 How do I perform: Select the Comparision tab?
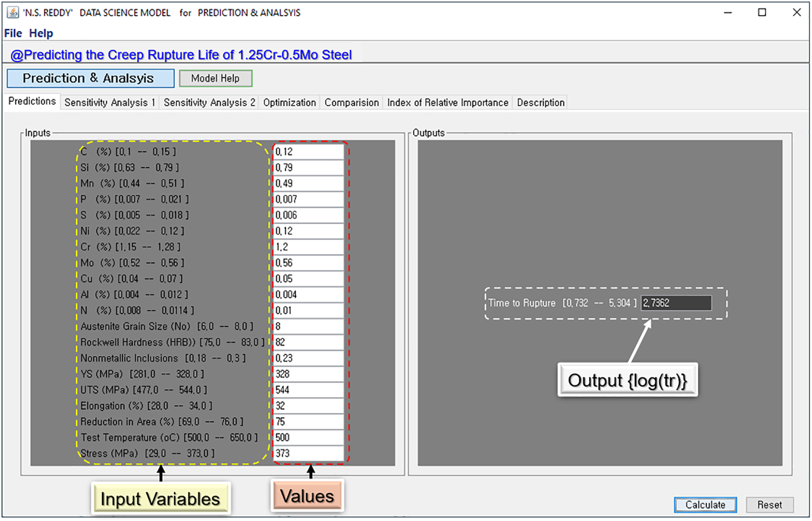[x=351, y=103]
